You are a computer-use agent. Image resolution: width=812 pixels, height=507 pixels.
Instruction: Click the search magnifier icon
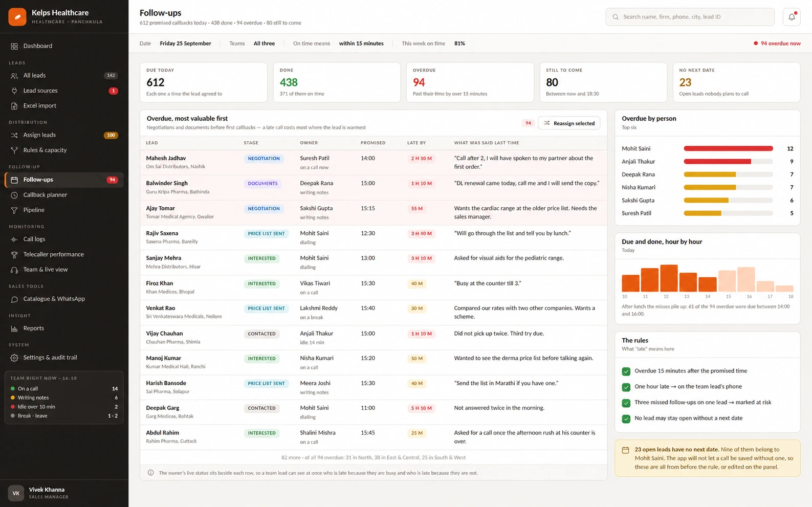coord(616,17)
